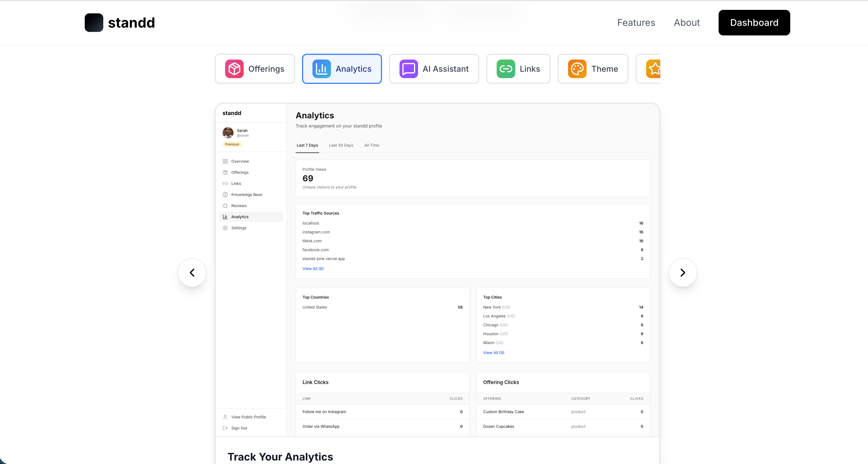Go to next slide with right chevron

[683, 272]
